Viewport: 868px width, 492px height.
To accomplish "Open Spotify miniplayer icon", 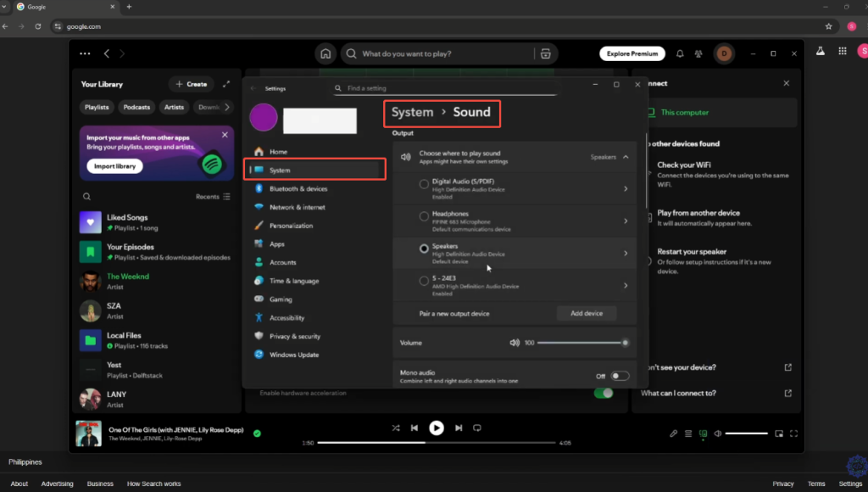I will coord(779,433).
